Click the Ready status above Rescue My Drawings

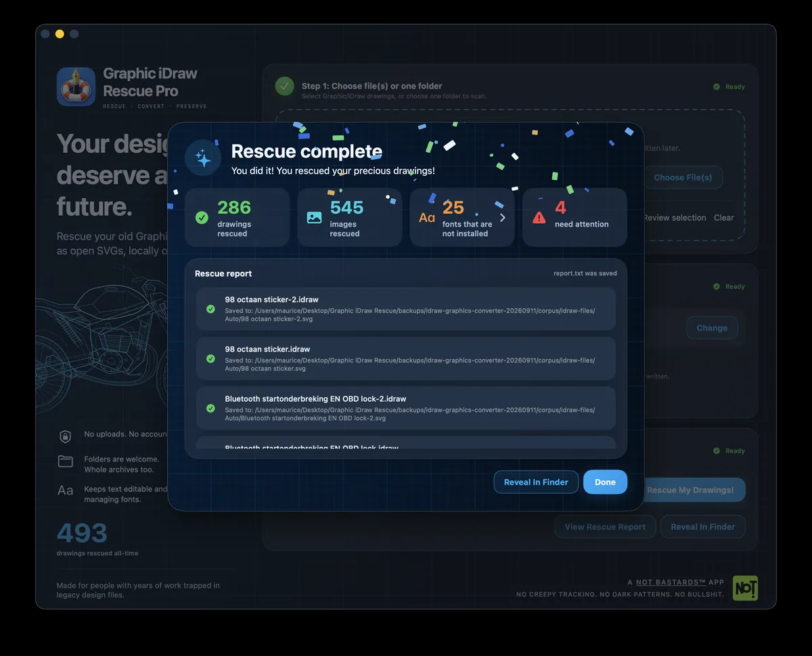tap(729, 451)
